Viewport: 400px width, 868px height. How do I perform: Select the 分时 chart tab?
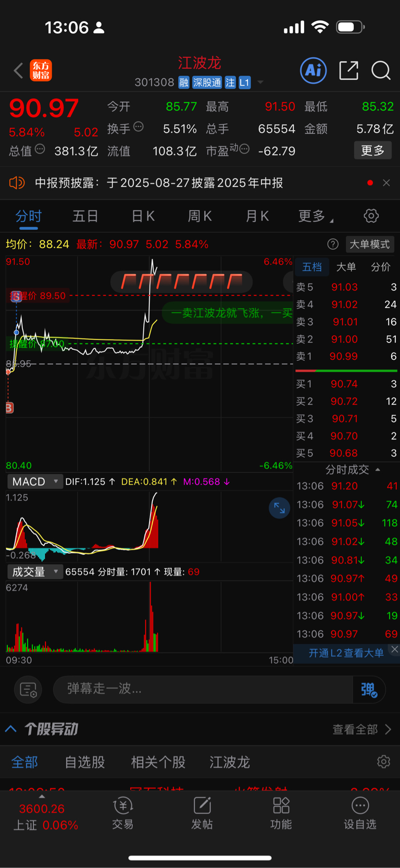click(x=28, y=216)
